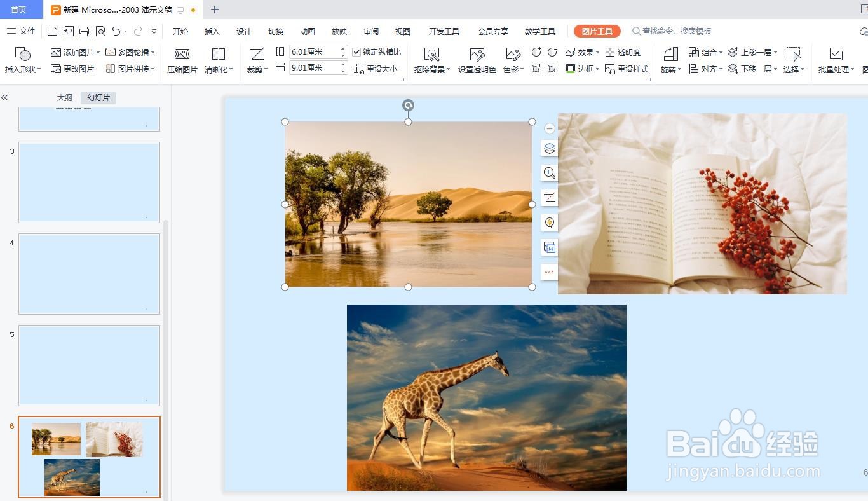Click the Crop (裁剪) tool icon

point(257,55)
